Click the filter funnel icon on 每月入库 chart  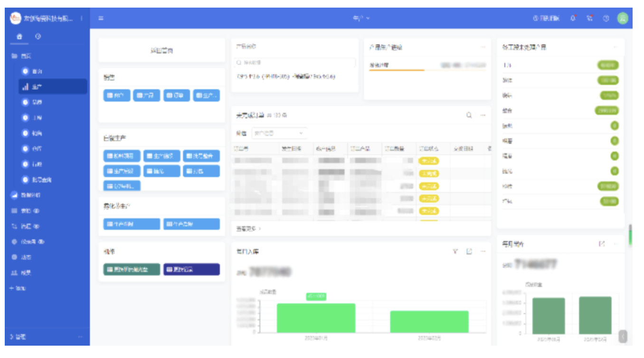455,251
